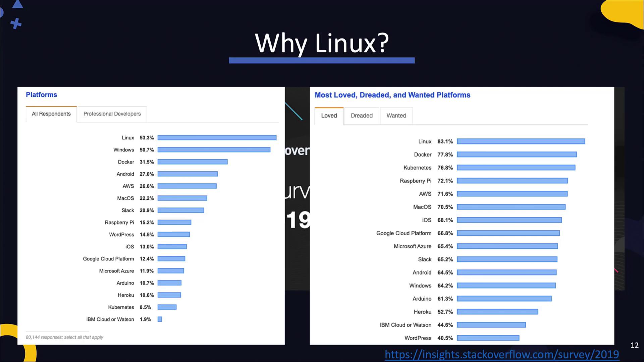The width and height of the screenshot is (644, 362).
Task: Click the AWS bar in respondents chart
Action: (x=187, y=186)
